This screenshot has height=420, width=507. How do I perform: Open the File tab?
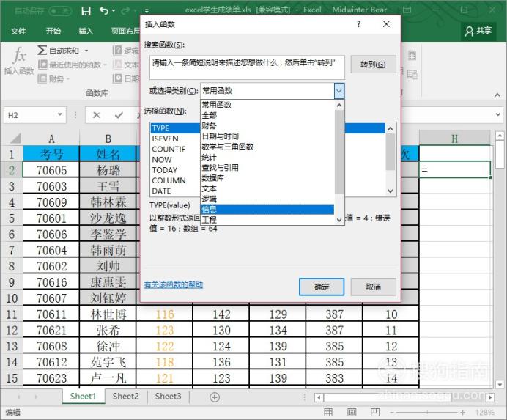(18, 31)
